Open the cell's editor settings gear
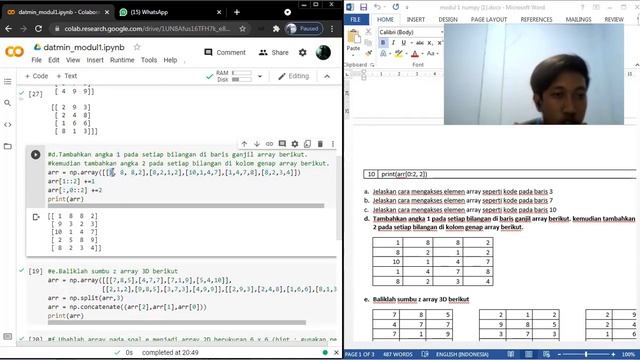The width and height of the screenshot is (640, 360). pos(295,144)
